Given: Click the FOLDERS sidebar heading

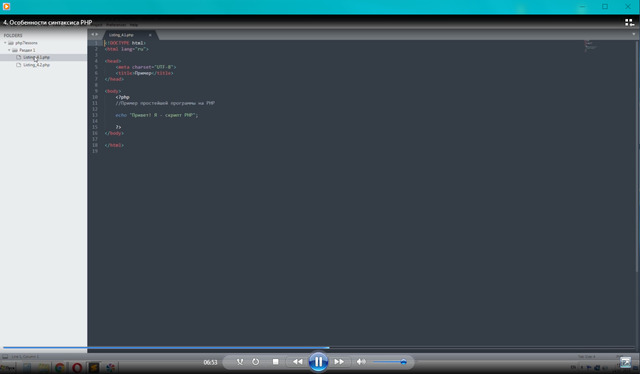Looking at the screenshot, I should (x=13, y=36).
